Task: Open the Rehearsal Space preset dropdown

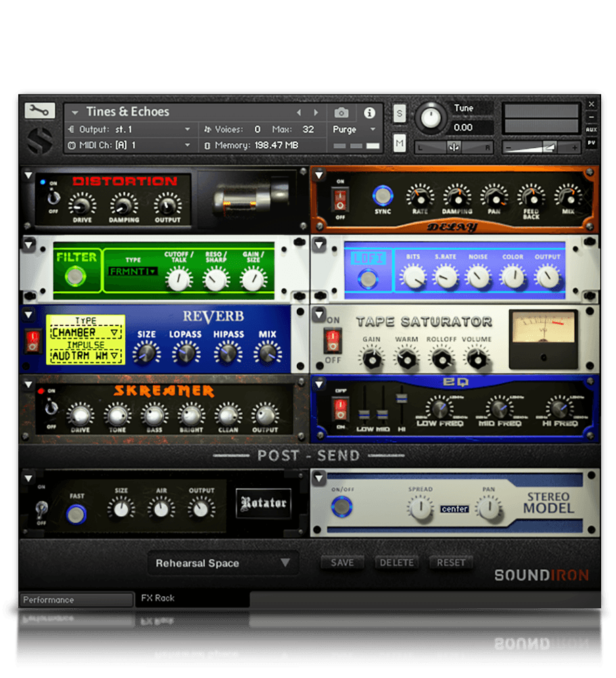Action: (x=222, y=563)
